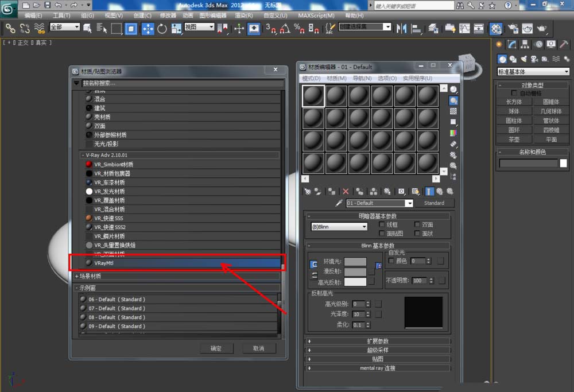Pick material from object eyedropper
Image resolution: width=574 pixels, height=392 pixels.
pos(339,203)
